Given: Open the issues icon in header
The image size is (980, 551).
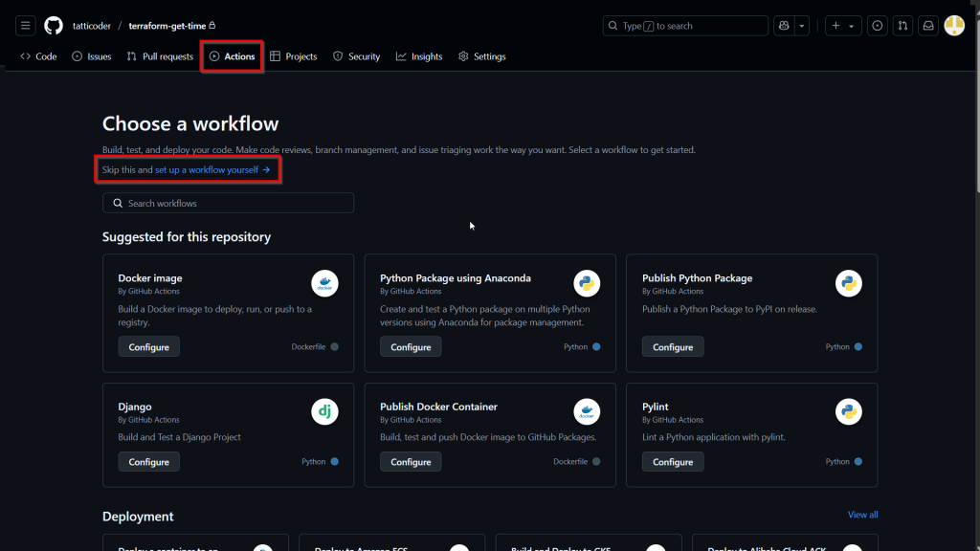Looking at the screenshot, I should pyautogui.click(x=878, y=26).
